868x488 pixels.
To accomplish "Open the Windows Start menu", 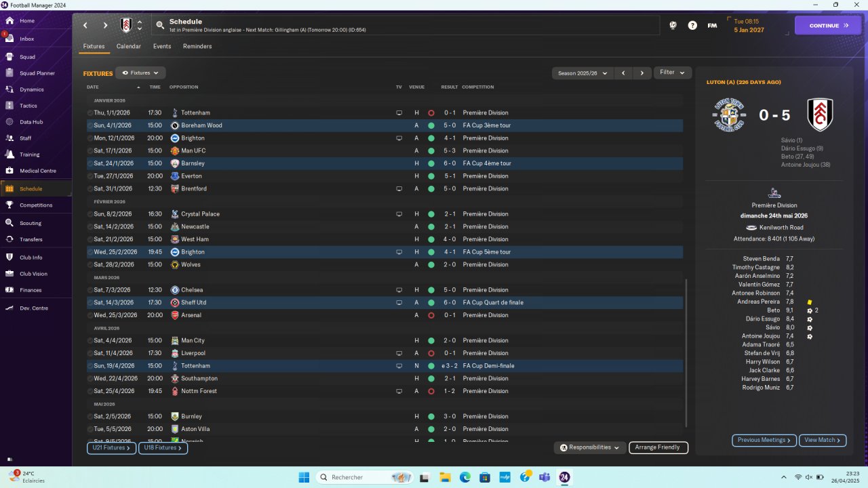I will tap(304, 477).
